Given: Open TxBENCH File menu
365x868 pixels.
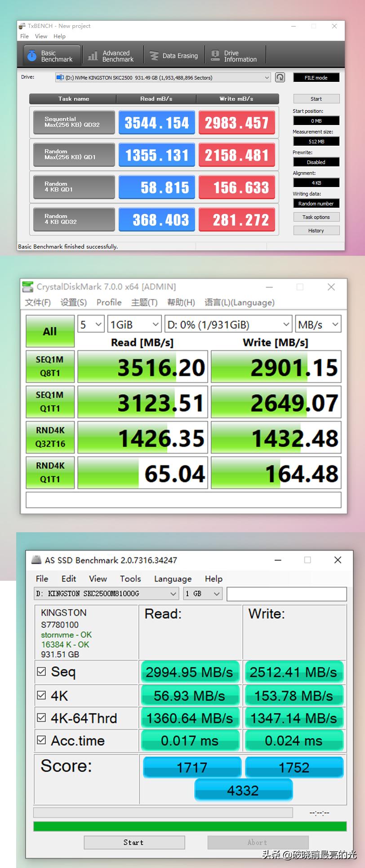Looking at the screenshot, I should click(25, 36).
